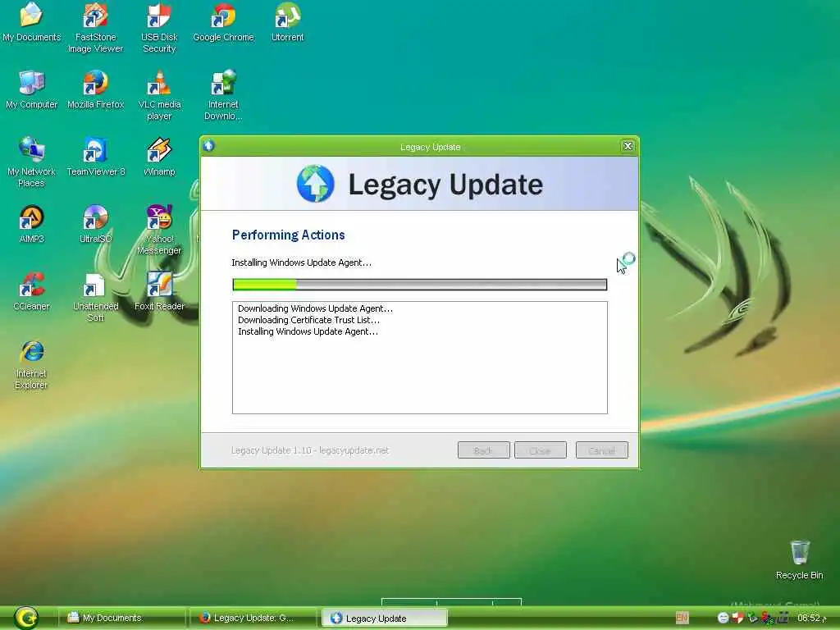Click 'Downloading Certificate Trust List...' log line
Screen dimensions: 840x630
[308, 320]
